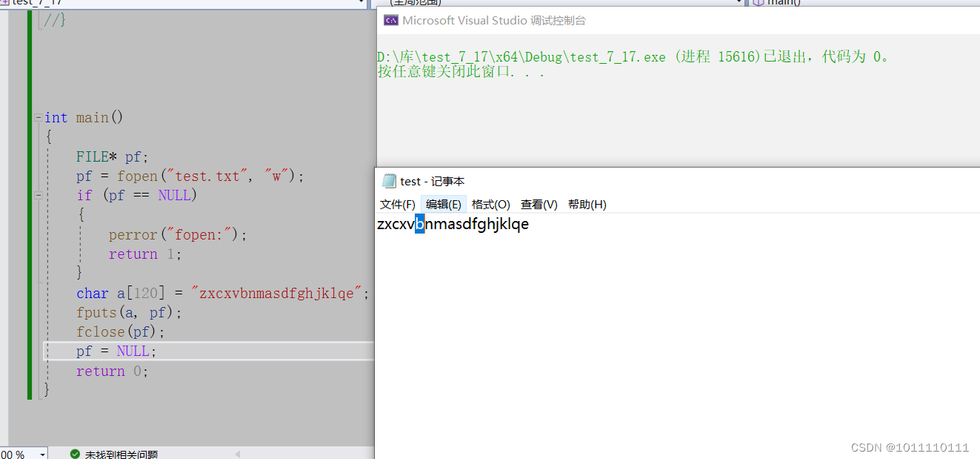
Task: Click the fputs(a, pf); code line
Action: click(129, 313)
